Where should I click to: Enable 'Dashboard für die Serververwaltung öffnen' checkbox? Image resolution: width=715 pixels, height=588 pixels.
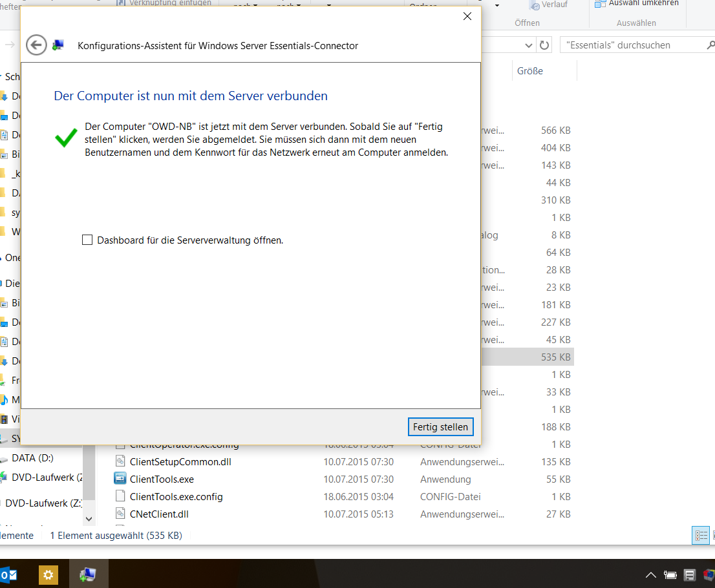pos(87,240)
